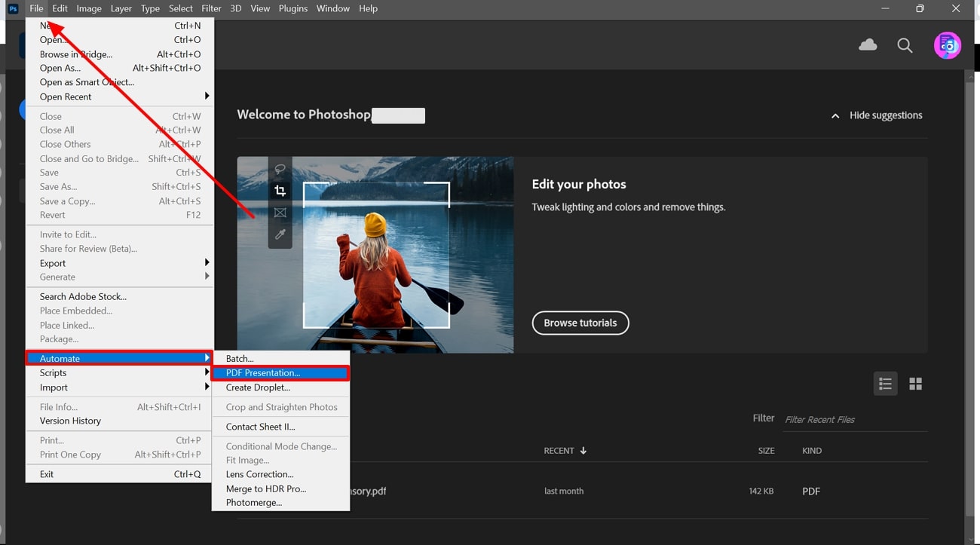Click the search magnifier icon
The height and width of the screenshot is (545, 980).
point(905,46)
